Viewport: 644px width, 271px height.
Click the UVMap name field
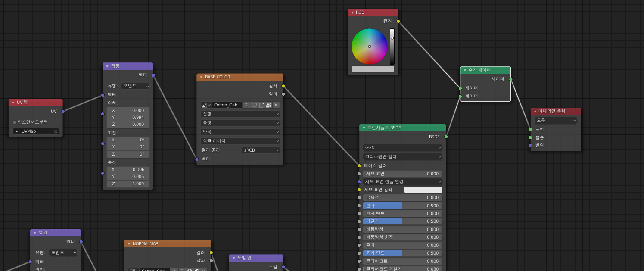coord(36,131)
